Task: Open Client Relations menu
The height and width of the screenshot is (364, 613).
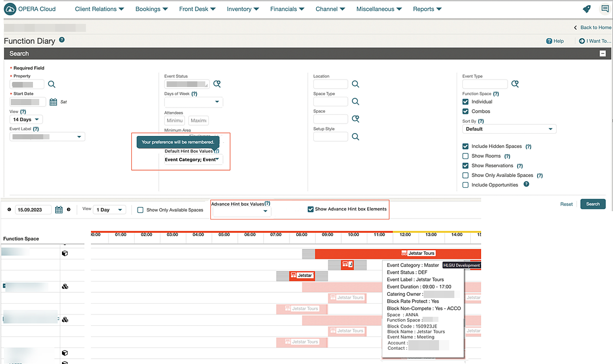Action: pos(100,9)
